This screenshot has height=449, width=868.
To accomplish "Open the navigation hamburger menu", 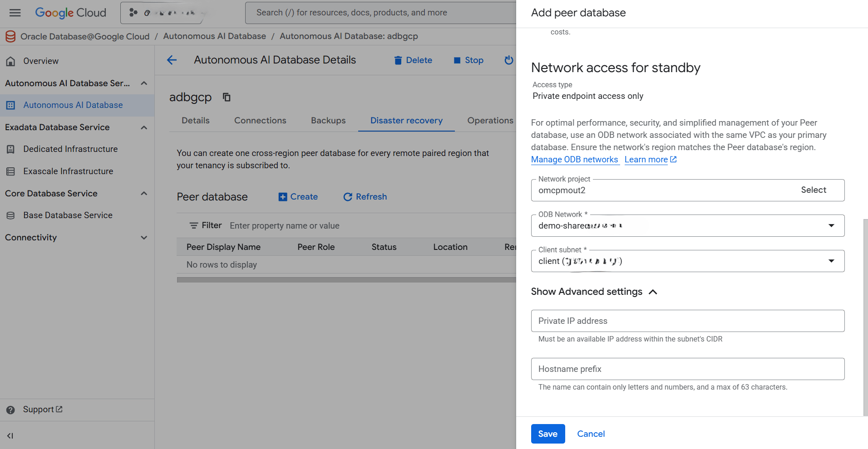I will [15, 12].
